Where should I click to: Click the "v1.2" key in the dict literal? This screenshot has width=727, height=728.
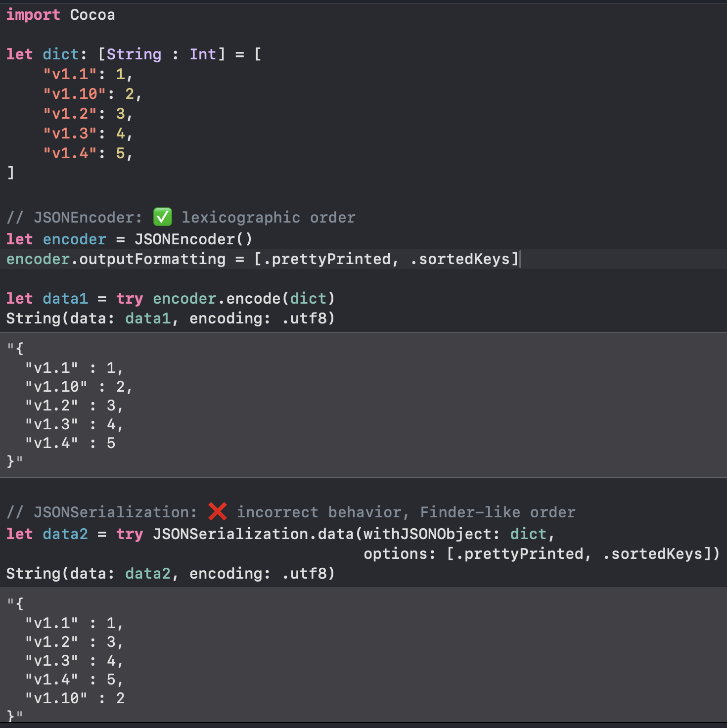click(70, 114)
